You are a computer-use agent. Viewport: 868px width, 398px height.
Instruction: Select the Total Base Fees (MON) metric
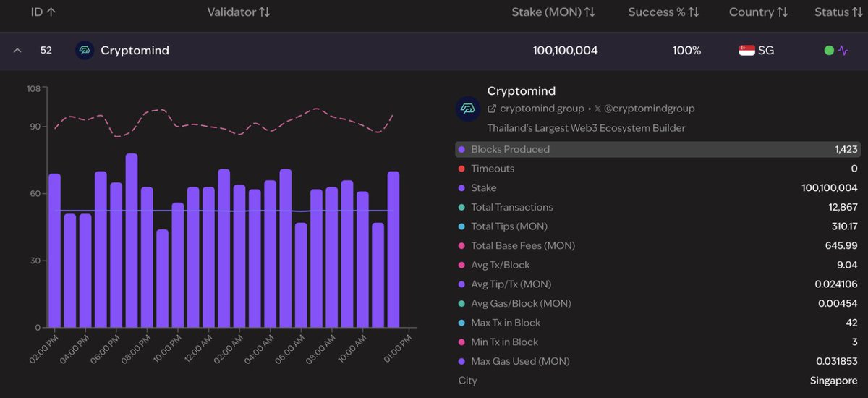click(658, 245)
